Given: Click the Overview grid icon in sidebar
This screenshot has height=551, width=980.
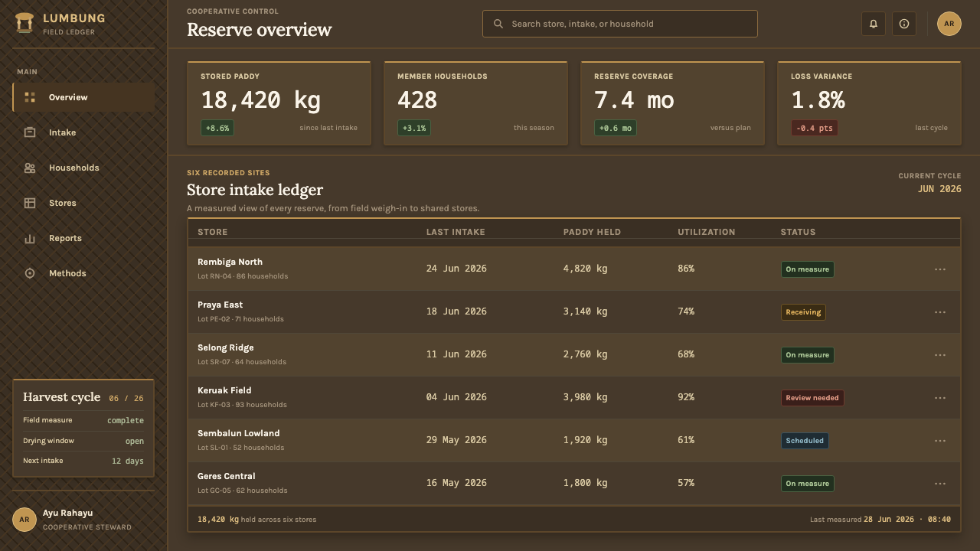Looking at the screenshot, I should tap(30, 97).
